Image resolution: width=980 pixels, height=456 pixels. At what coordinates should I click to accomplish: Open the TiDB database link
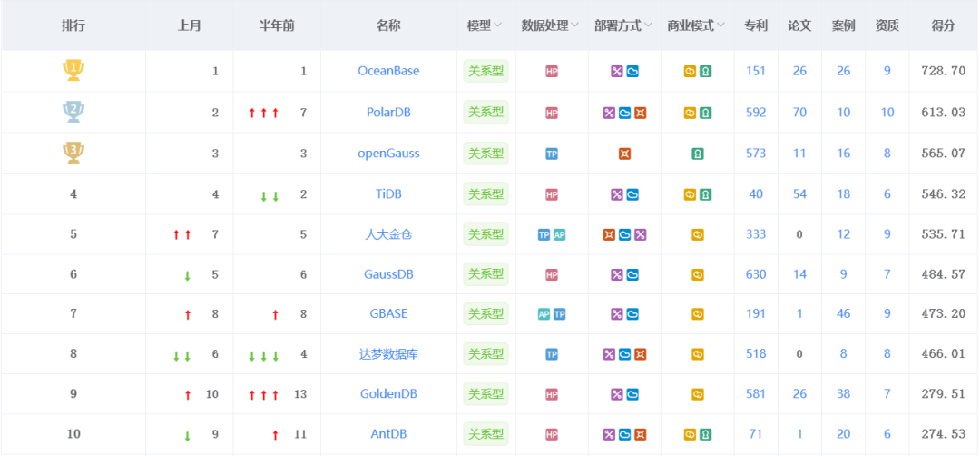388,193
